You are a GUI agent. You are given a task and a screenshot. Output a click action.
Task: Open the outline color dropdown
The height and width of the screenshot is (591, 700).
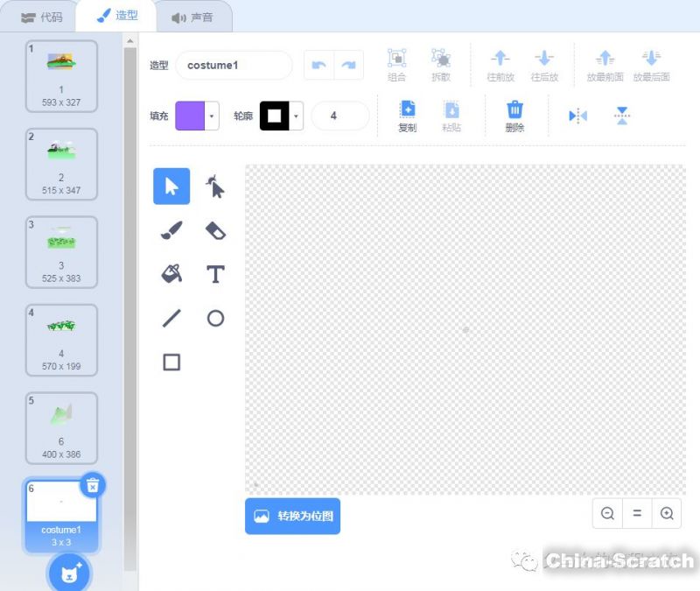click(297, 116)
